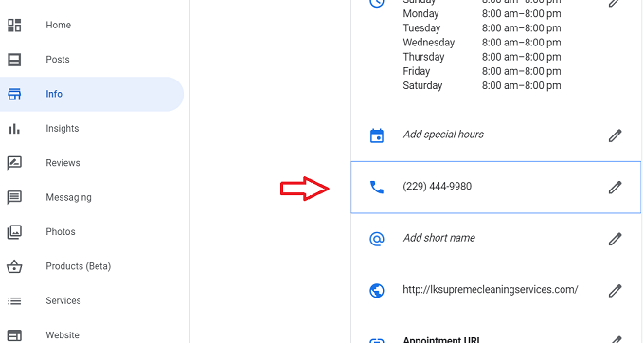Click Wednesday hours row
Viewport: 644px width, 343px height.
click(482, 43)
